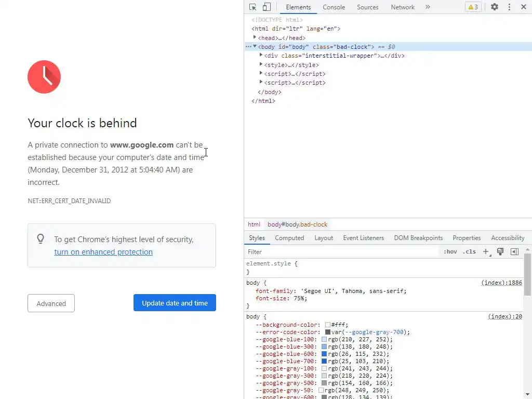Open the Event Listeners pane tab
This screenshot has width=532, height=399.
coord(363,238)
